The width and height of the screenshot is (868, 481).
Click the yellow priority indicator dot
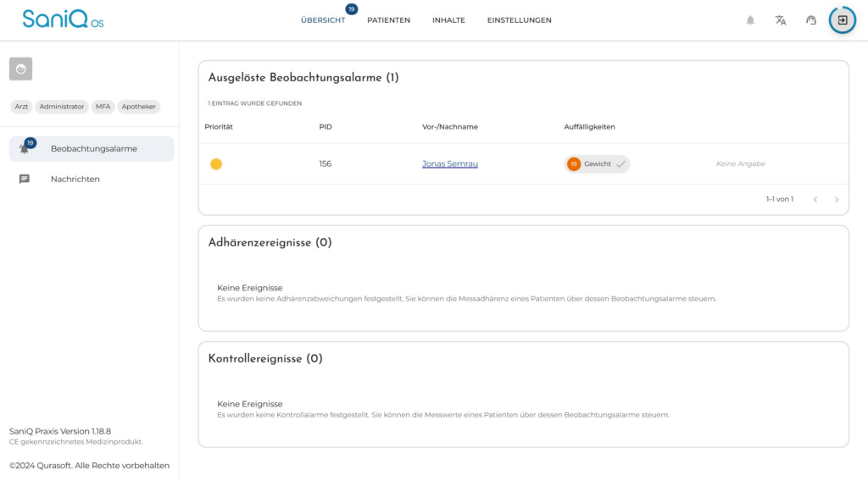tap(216, 164)
